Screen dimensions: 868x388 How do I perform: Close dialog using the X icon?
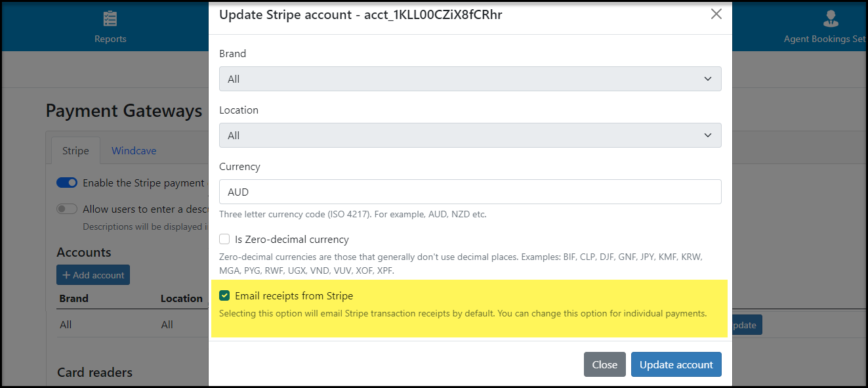[x=716, y=14]
